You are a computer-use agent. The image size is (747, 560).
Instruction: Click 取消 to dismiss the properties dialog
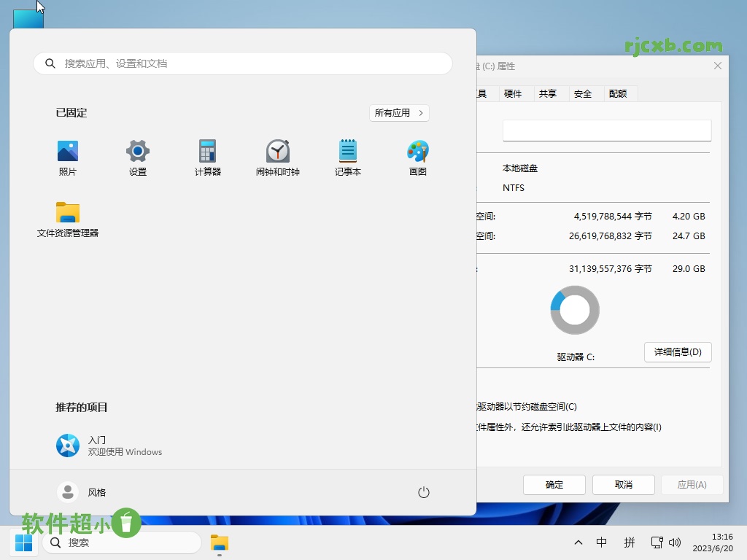[623, 484]
